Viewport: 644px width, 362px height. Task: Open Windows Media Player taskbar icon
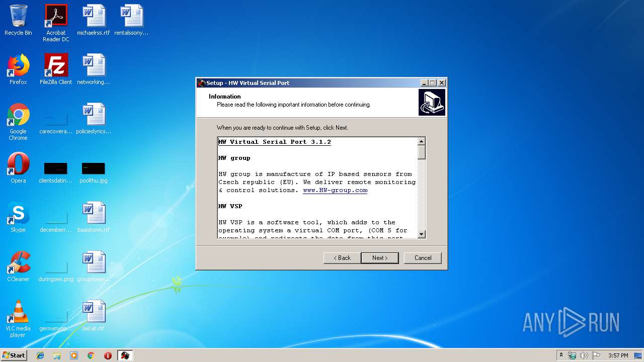74,355
